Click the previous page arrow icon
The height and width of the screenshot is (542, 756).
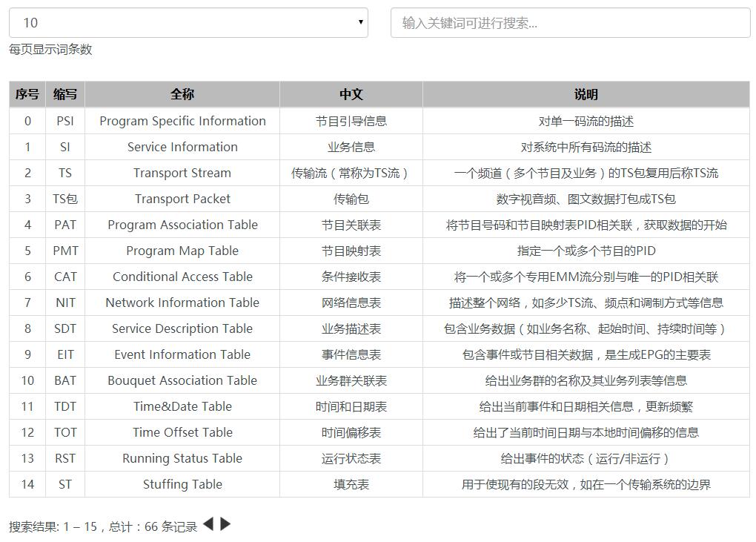tap(208, 524)
